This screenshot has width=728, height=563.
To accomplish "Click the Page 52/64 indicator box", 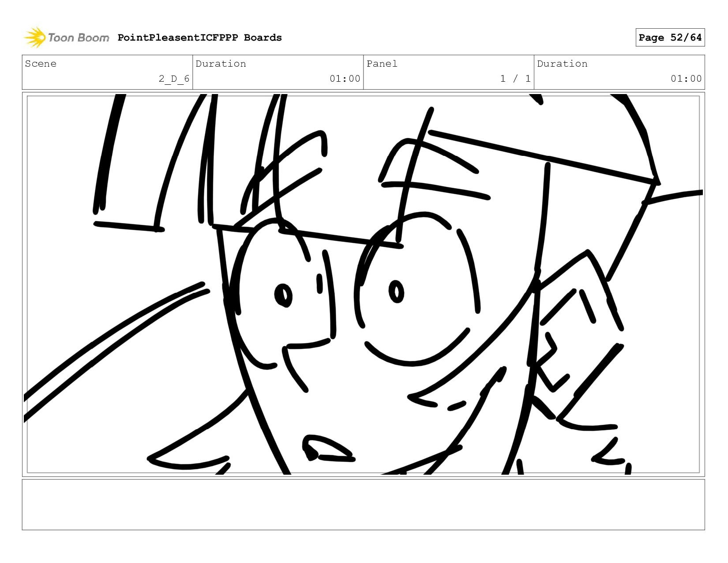I will click(670, 38).
